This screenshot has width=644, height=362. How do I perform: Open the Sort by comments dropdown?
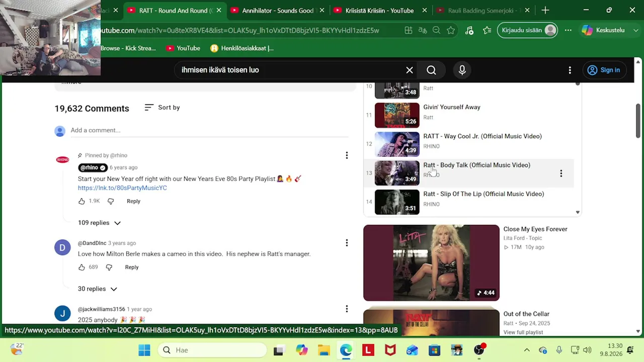coord(162,108)
